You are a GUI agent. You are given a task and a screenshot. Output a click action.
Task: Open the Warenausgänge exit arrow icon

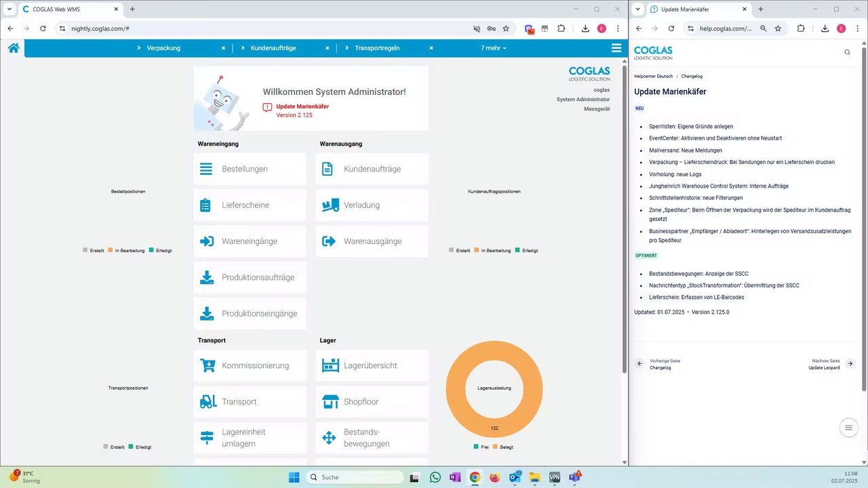coord(329,241)
